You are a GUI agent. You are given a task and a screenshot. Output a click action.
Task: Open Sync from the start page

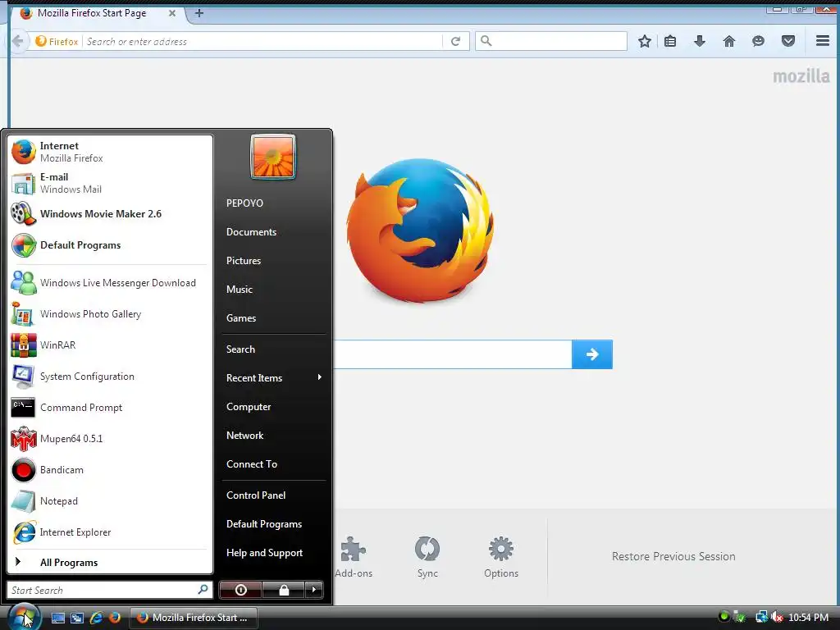click(x=427, y=558)
